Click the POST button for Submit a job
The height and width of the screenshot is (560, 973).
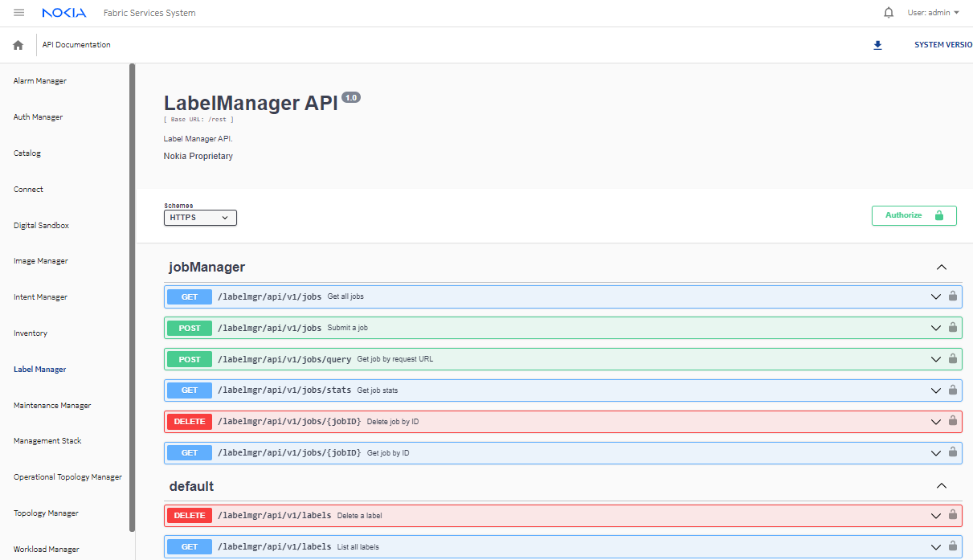coord(190,328)
